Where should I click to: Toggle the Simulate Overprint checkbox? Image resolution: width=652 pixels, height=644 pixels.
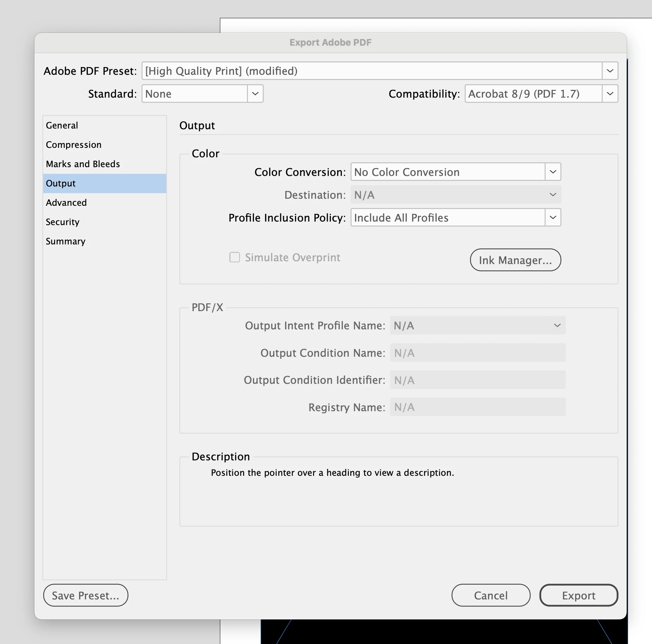point(235,257)
